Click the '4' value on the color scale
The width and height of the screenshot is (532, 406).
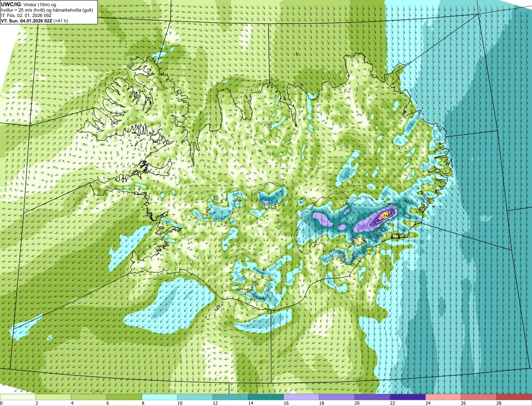72,403
